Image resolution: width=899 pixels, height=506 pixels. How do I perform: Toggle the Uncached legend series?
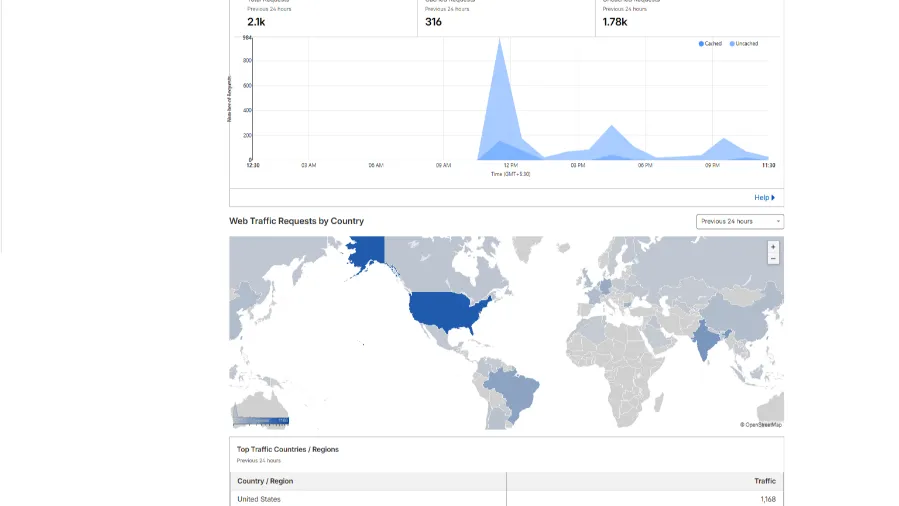click(x=744, y=44)
